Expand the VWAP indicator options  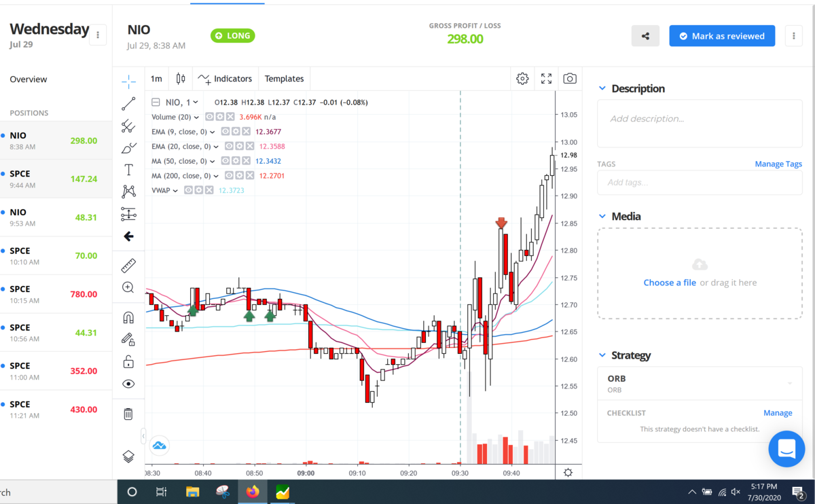point(175,191)
